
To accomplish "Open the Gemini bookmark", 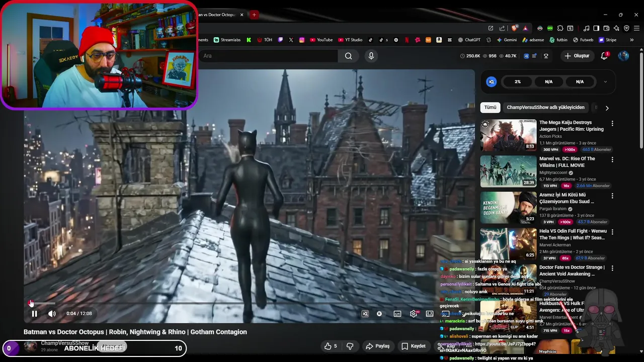I will (507, 40).
